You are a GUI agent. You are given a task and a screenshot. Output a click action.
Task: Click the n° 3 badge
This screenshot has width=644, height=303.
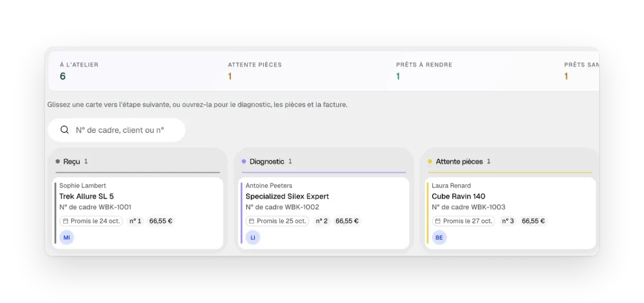click(x=507, y=221)
